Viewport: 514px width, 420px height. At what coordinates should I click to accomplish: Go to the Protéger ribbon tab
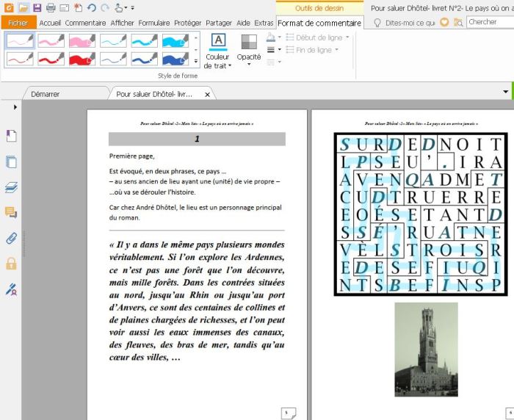click(188, 23)
